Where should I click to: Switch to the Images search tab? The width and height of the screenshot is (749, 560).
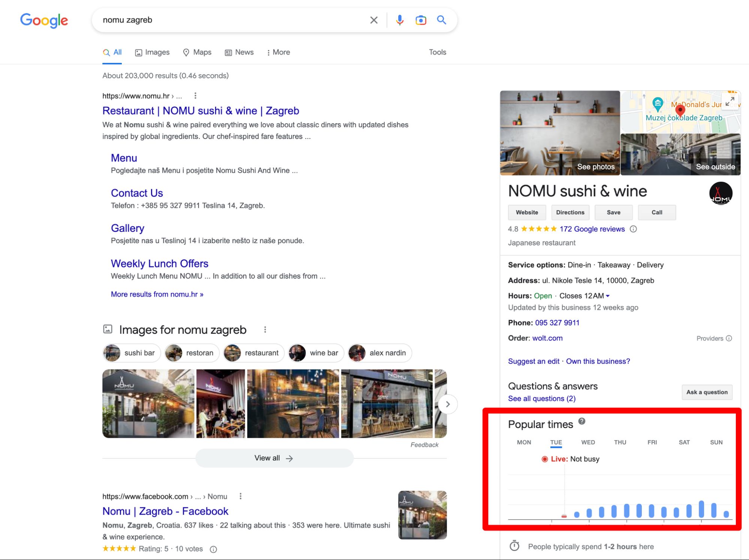(152, 52)
